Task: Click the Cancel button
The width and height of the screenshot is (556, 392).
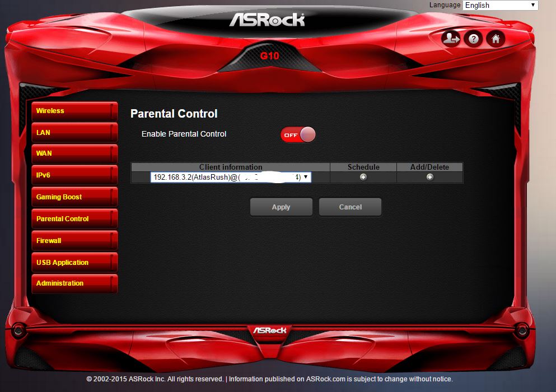Action: point(350,207)
